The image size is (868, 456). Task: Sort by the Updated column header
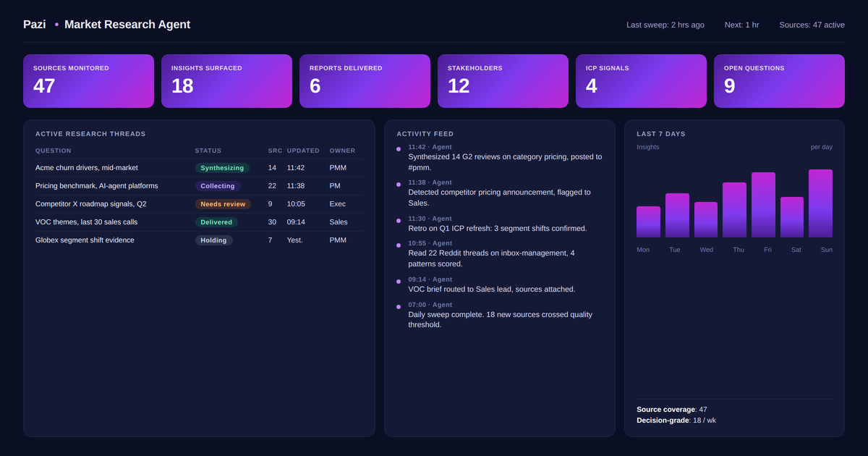303,151
